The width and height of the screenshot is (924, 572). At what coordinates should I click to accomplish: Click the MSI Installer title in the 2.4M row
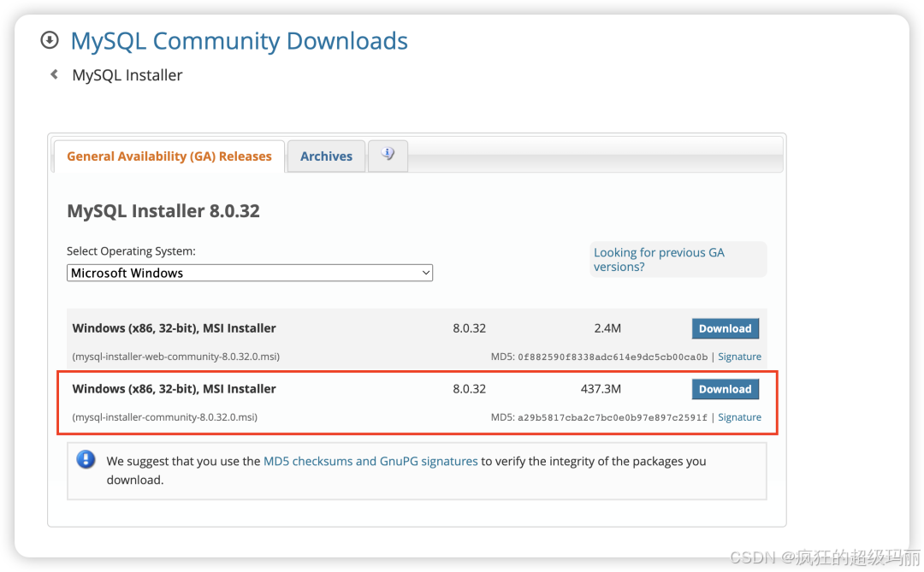[x=174, y=328]
